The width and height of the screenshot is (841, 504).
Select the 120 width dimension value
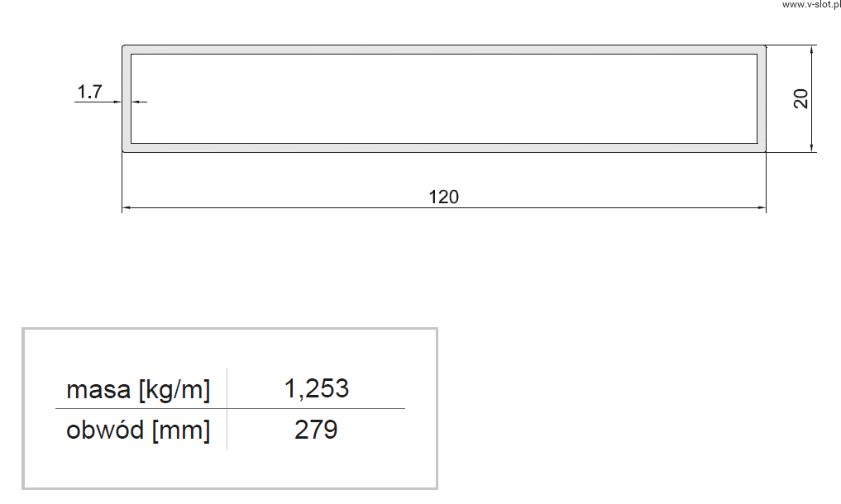coord(443,197)
